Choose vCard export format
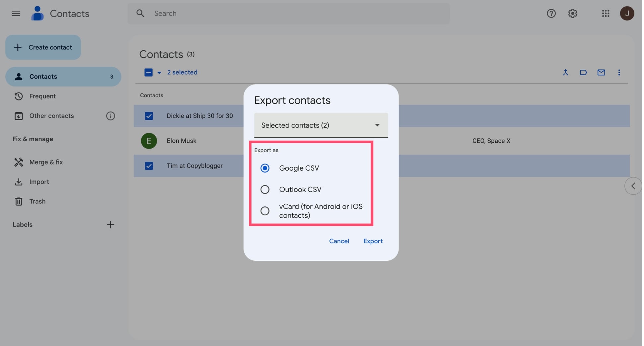The height and width of the screenshot is (346, 644). point(265,211)
